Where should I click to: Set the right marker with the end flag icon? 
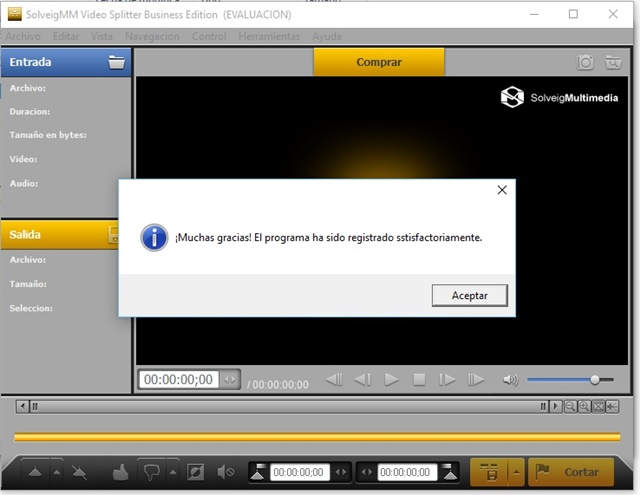pos(449,472)
